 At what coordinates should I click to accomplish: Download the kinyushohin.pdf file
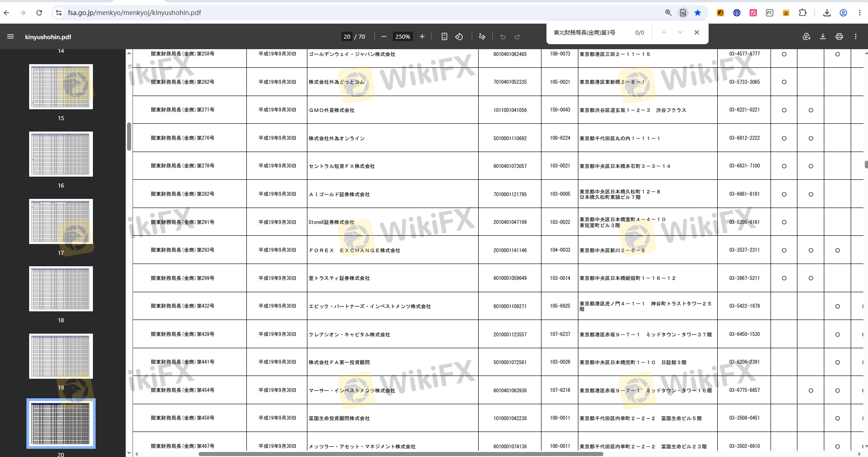click(823, 36)
